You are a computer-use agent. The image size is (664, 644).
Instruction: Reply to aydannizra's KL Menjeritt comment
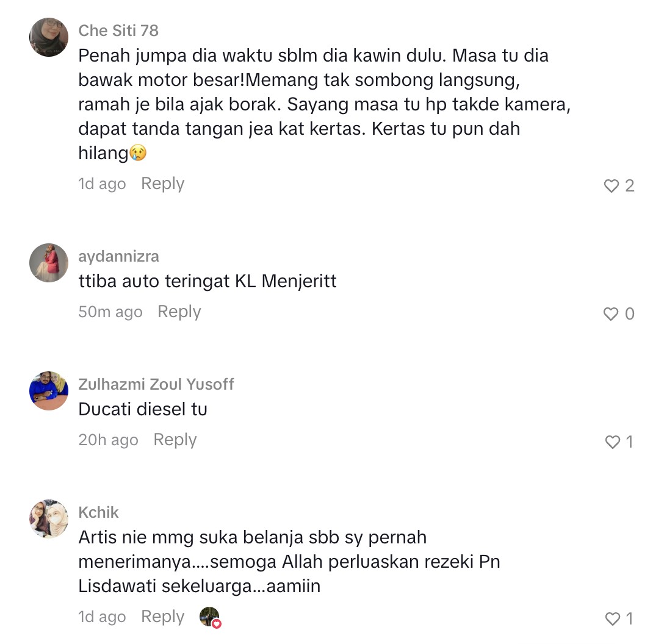pyautogui.click(x=179, y=312)
